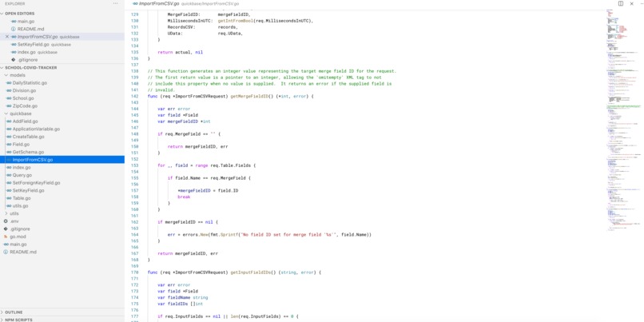The height and width of the screenshot is (322, 644).
Task: Select SetKeyField.go quickbase in Open Editors
Action: pyautogui.click(x=45, y=45)
